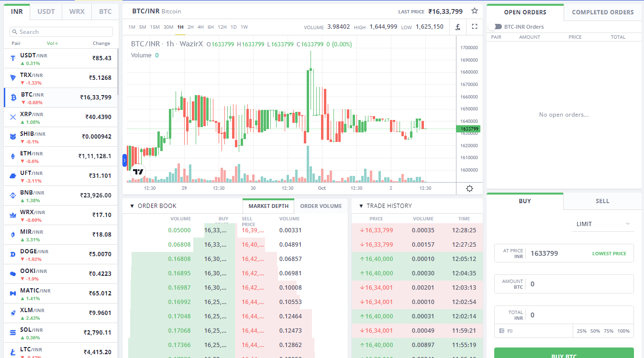644x358 pixels.
Task: Select the 15M chart interval
Action: 155,27
